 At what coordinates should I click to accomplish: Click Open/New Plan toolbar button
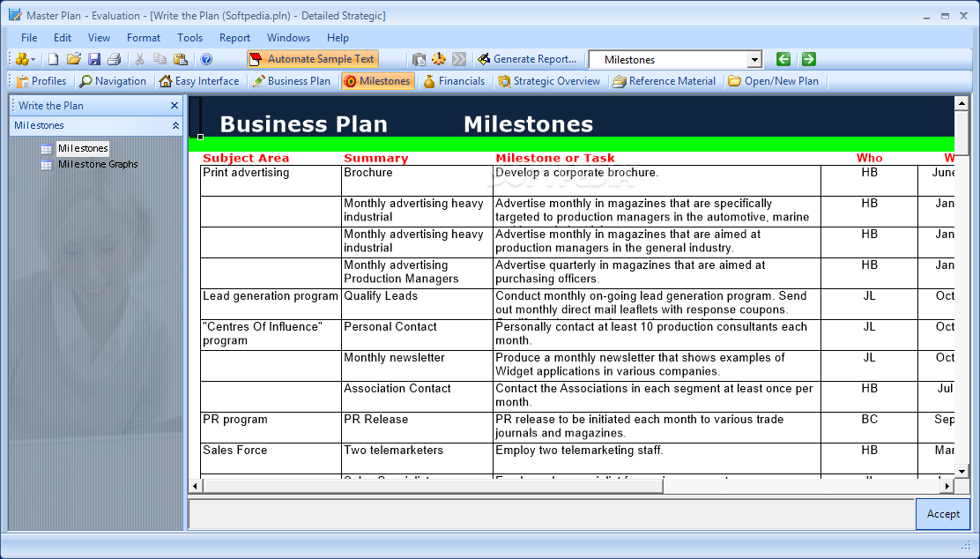coord(774,81)
